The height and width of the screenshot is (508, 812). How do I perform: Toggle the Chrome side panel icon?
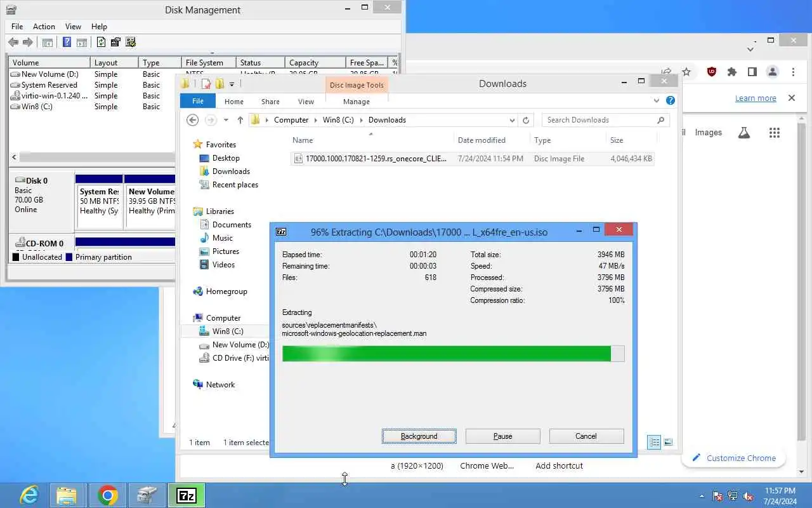(x=752, y=72)
